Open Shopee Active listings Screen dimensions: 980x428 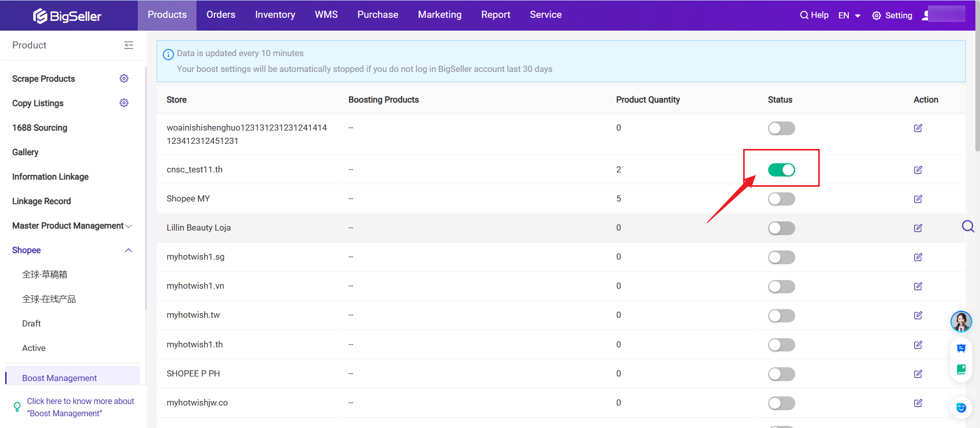click(34, 348)
